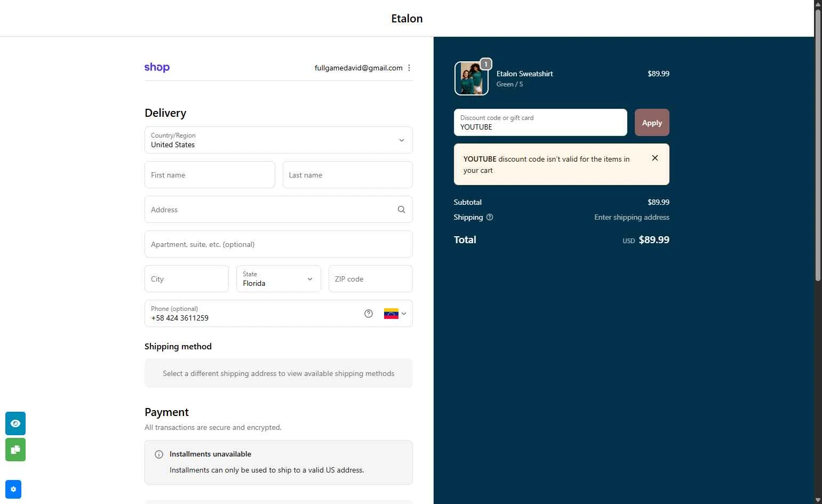Click the Shop logo
Image resolution: width=822 pixels, height=504 pixels.
157,68
